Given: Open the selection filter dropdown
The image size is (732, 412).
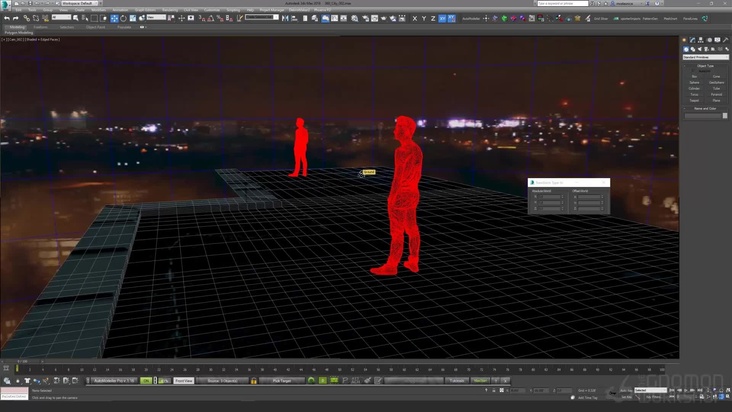Looking at the screenshot, I should (x=61, y=18).
